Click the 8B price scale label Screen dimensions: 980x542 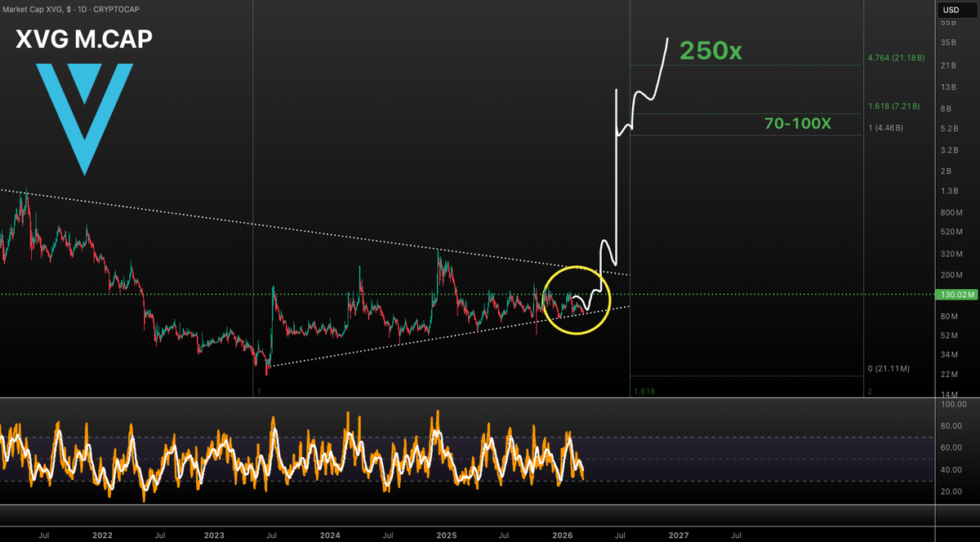947,108
